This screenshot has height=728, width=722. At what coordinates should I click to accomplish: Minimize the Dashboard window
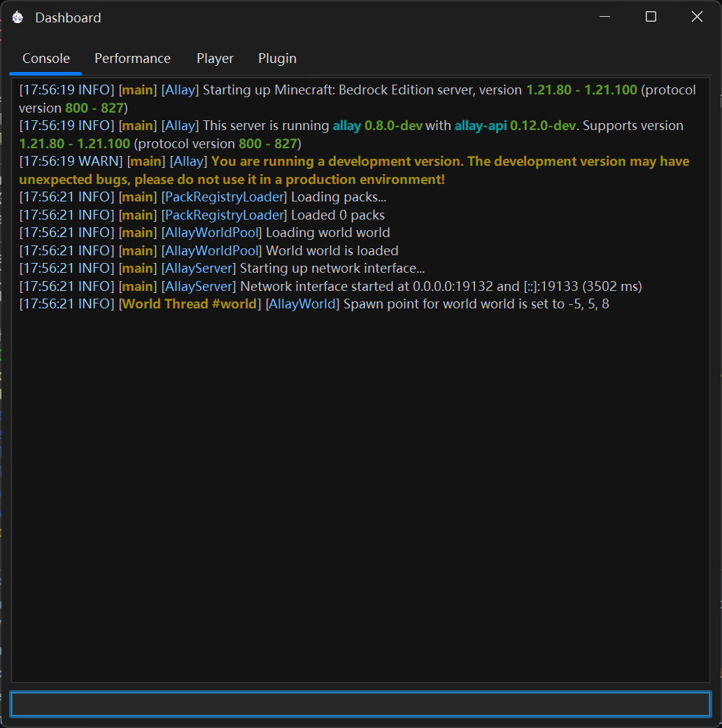604,17
